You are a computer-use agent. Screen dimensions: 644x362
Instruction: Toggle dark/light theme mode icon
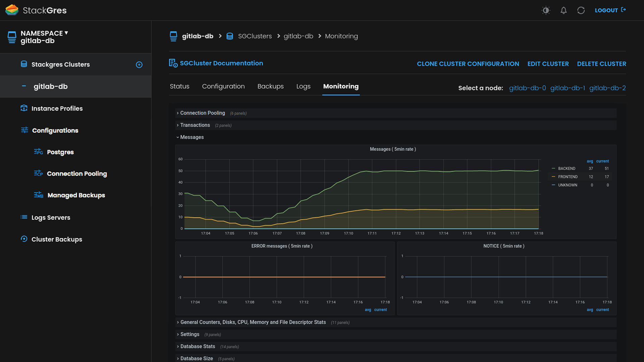point(546,10)
